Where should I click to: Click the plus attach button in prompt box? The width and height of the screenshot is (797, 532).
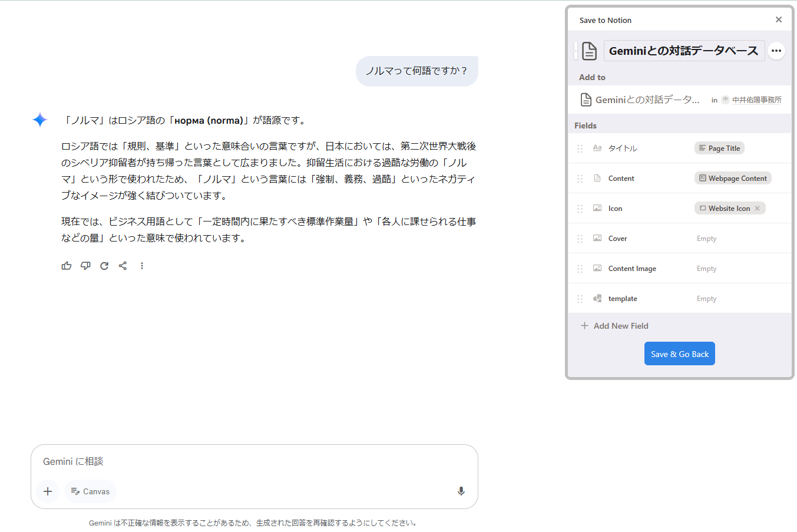(x=48, y=491)
